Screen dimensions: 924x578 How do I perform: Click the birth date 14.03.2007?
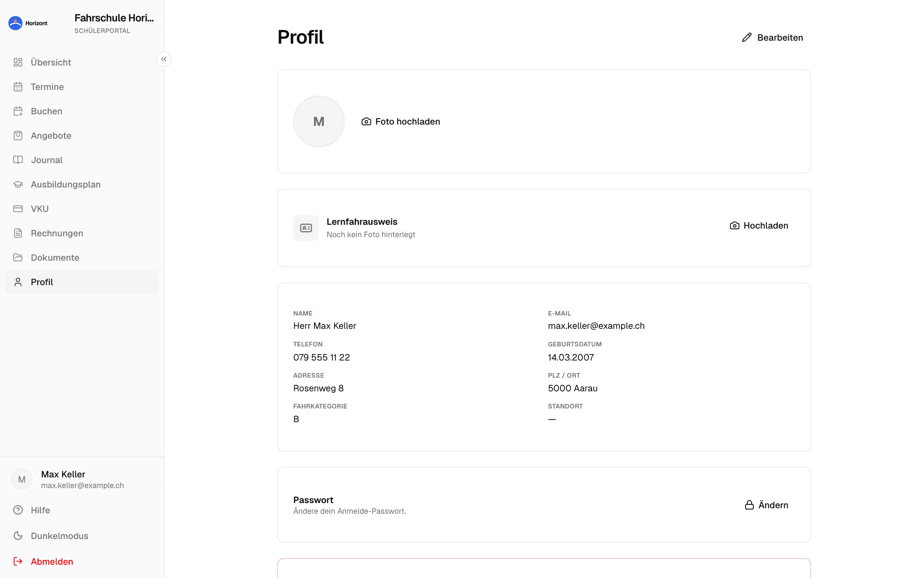coord(571,358)
